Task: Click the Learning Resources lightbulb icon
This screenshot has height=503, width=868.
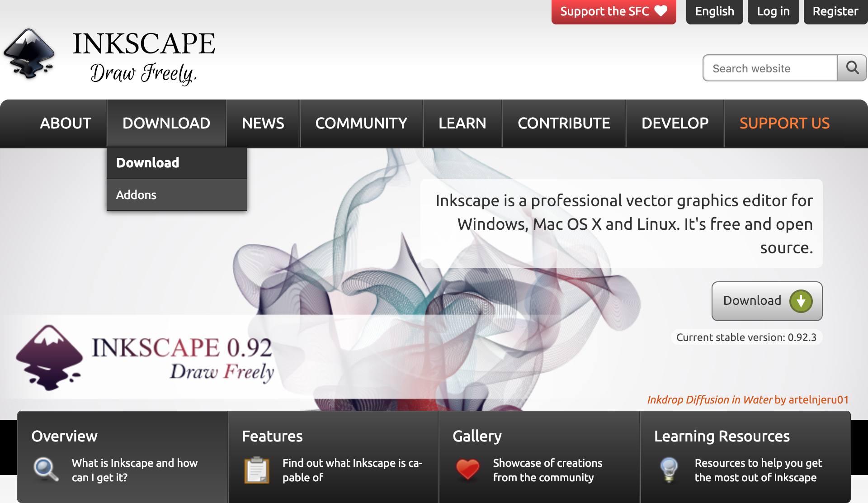Action: coord(669,469)
